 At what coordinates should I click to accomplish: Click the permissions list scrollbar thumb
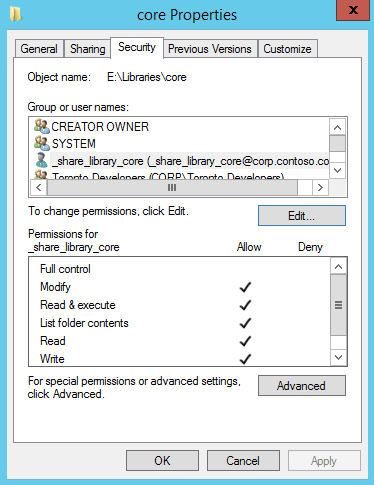click(338, 305)
